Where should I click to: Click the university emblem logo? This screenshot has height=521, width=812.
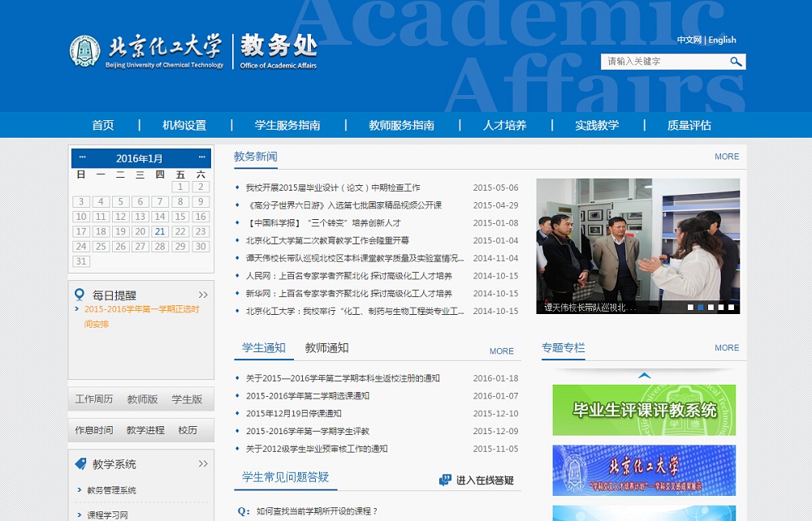[85, 51]
